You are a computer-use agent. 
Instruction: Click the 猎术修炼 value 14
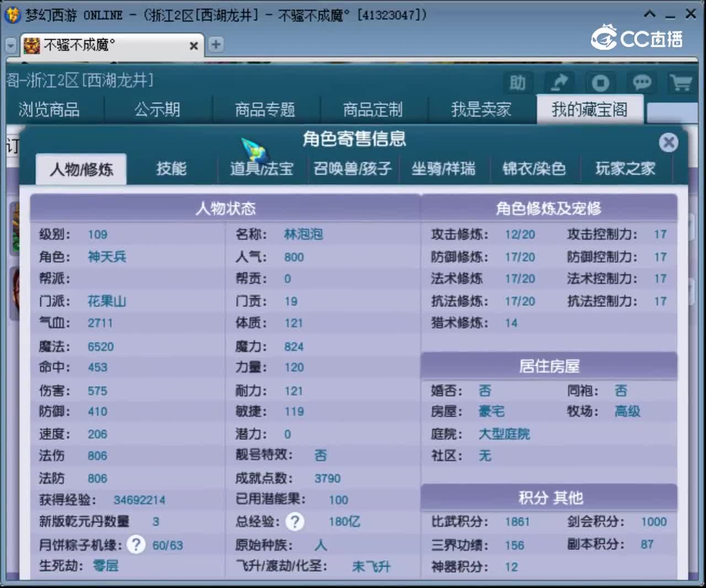pyautogui.click(x=511, y=323)
